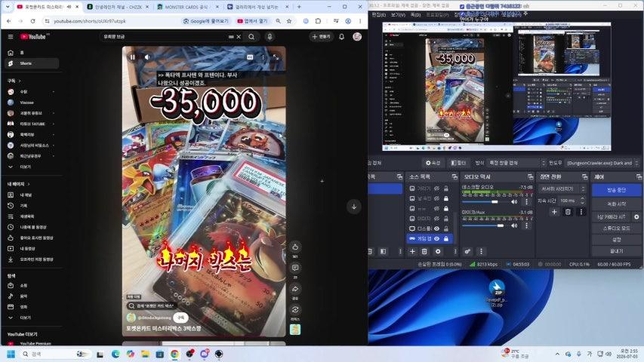This screenshot has height=362, width=644.
Task: Toggle visibility eye of game capture source
Action: click(x=437, y=238)
